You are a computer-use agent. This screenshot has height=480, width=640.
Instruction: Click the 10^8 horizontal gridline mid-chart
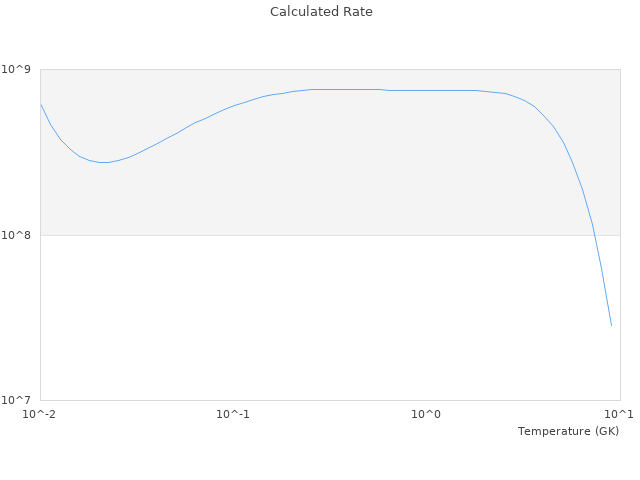coord(330,235)
